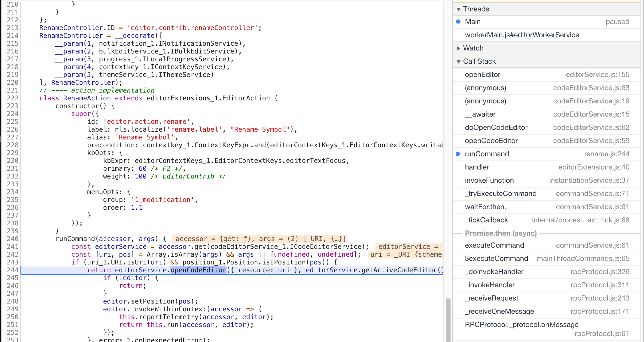Select the _receiveRequest stack frame
The width and height of the screenshot is (644, 342).
511,298
